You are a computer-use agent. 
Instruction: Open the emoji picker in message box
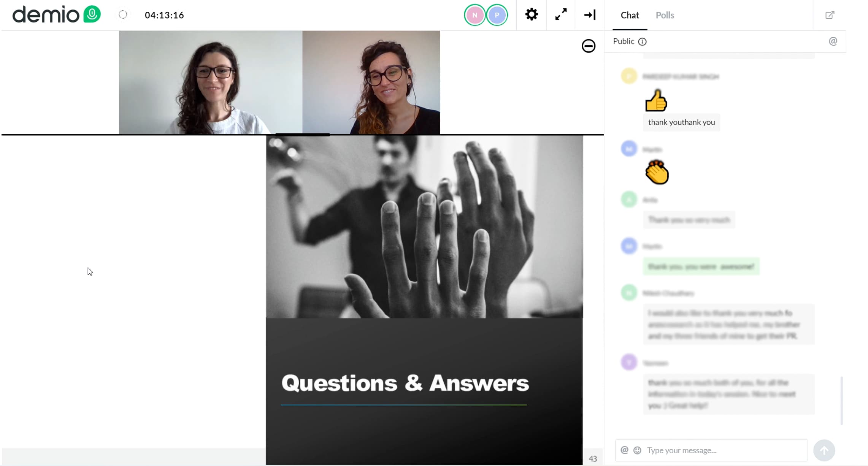point(637,450)
